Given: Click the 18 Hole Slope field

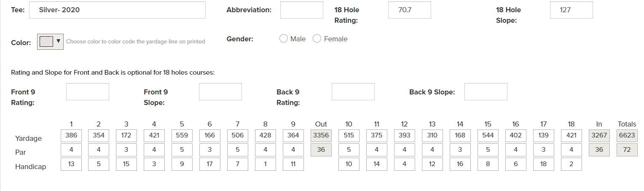Looking at the screenshot, I should tap(571, 10).
